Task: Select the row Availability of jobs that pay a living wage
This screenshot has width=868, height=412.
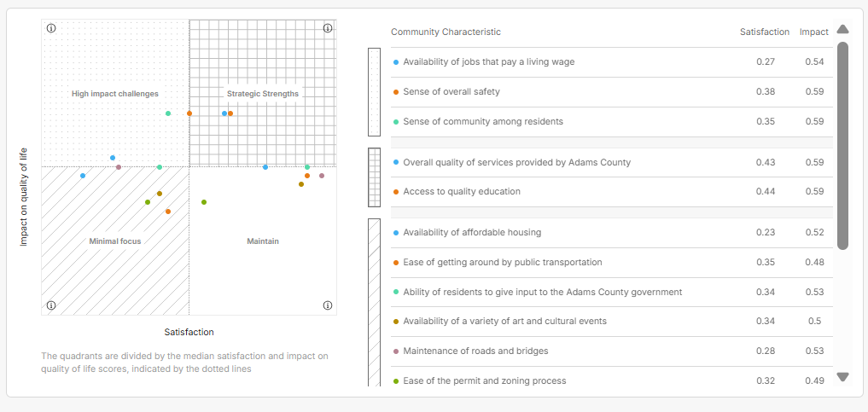Action: 612,62
